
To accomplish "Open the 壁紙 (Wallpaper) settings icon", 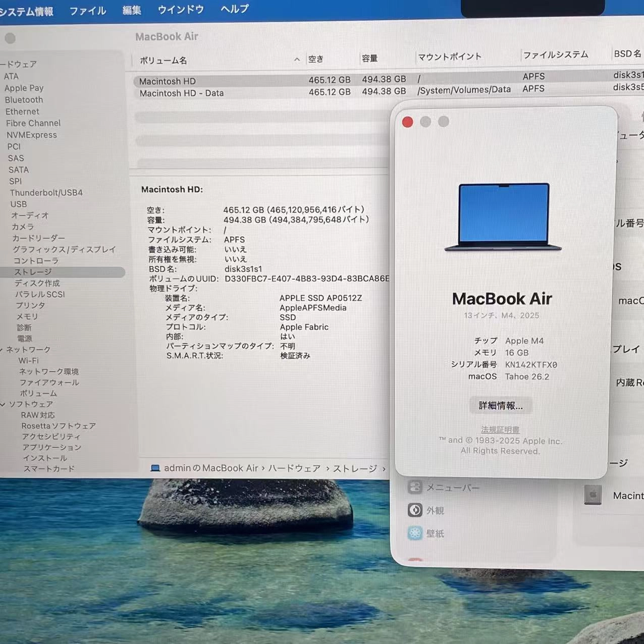I will click(415, 533).
